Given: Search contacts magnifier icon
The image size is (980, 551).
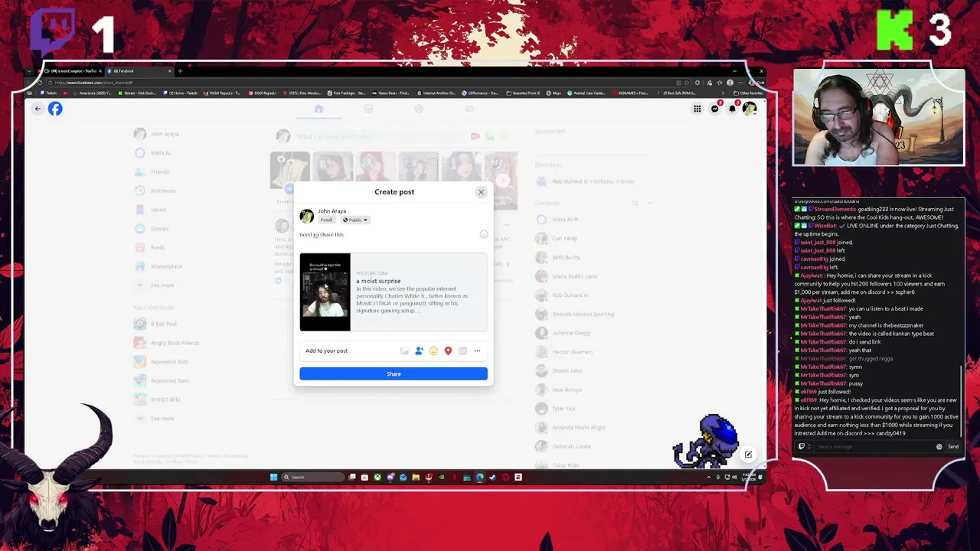Looking at the screenshot, I should 635,204.
